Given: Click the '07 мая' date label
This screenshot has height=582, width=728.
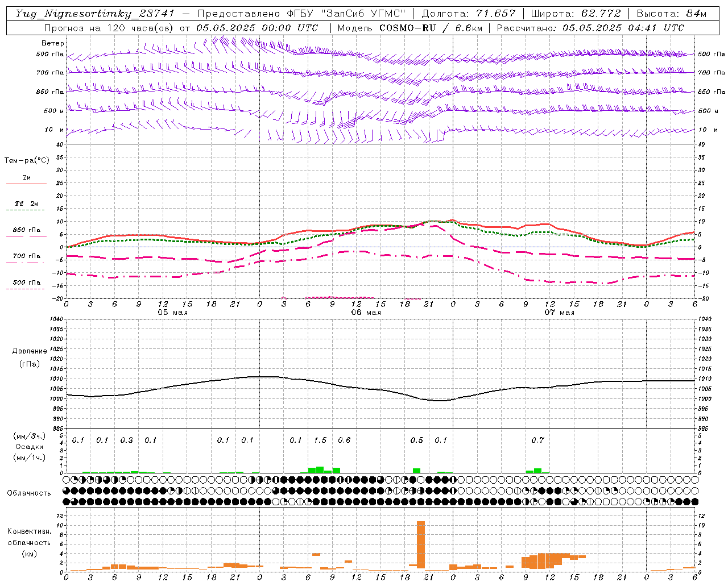Looking at the screenshot, I should [x=559, y=313].
